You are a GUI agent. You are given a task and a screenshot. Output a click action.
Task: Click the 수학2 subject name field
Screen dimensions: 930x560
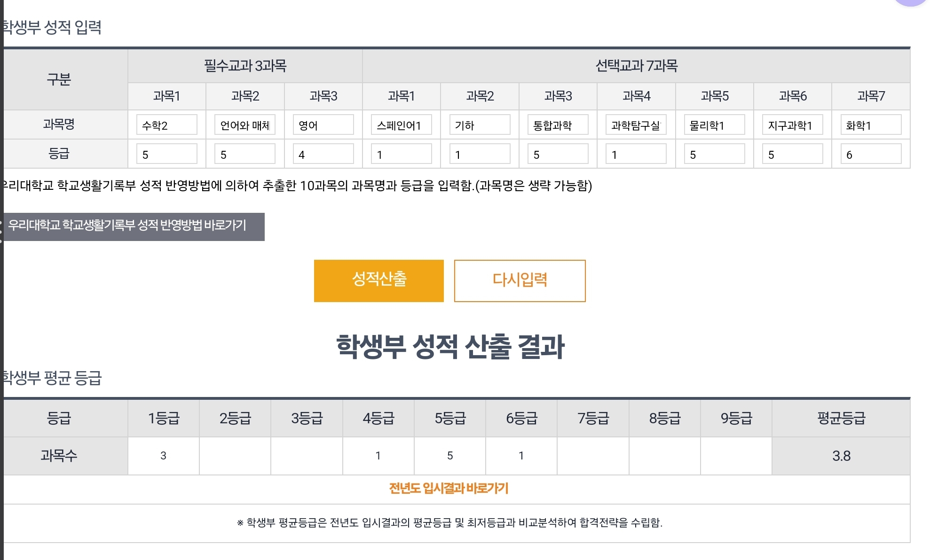(x=166, y=125)
